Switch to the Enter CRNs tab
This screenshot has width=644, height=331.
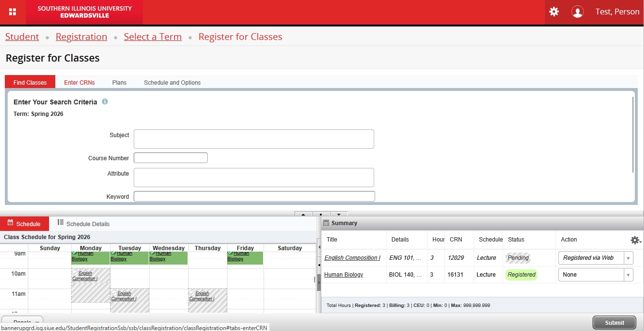tap(79, 83)
